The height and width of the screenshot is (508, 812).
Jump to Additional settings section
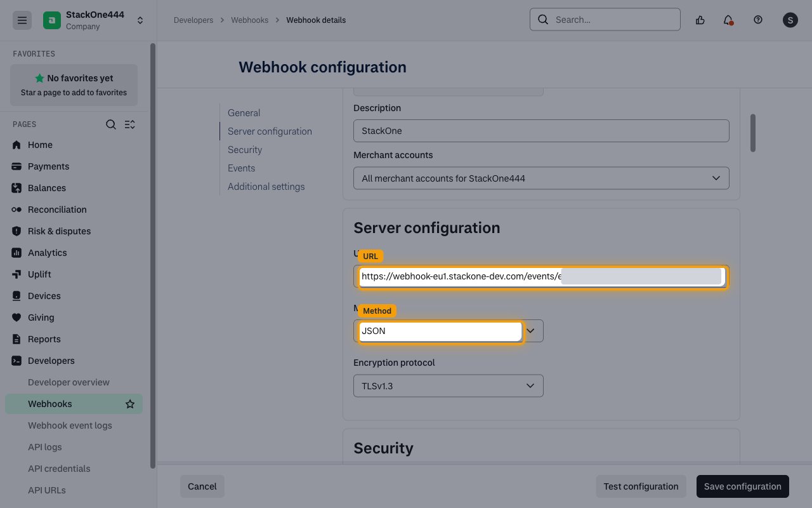266,187
